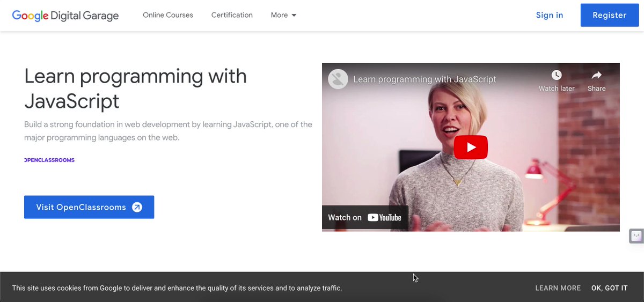Click the Google Digital Garage logo
The width and height of the screenshot is (644, 302).
tap(65, 15)
